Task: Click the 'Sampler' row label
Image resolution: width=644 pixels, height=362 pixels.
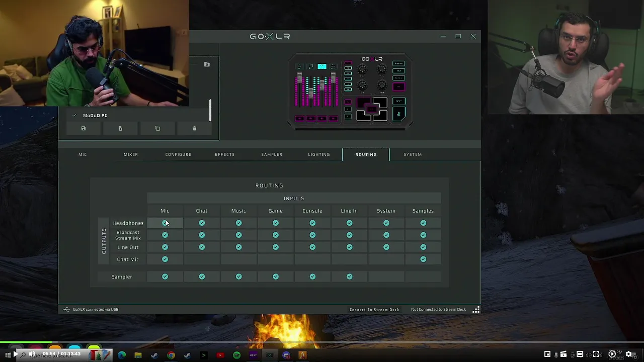Action: (x=122, y=277)
